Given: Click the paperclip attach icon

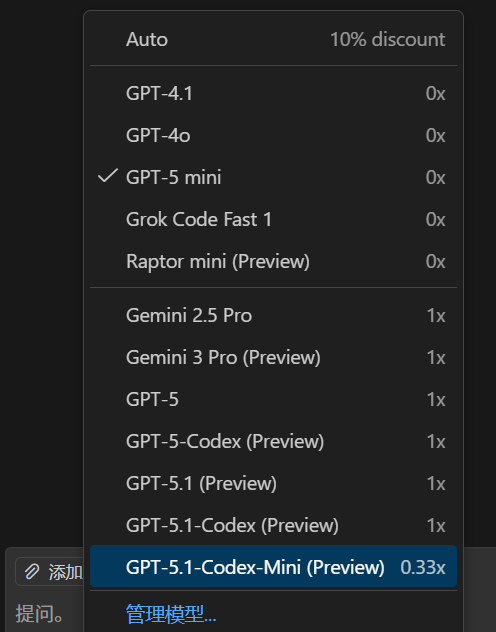Looking at the screenshot, I should [x=32, y=572].
